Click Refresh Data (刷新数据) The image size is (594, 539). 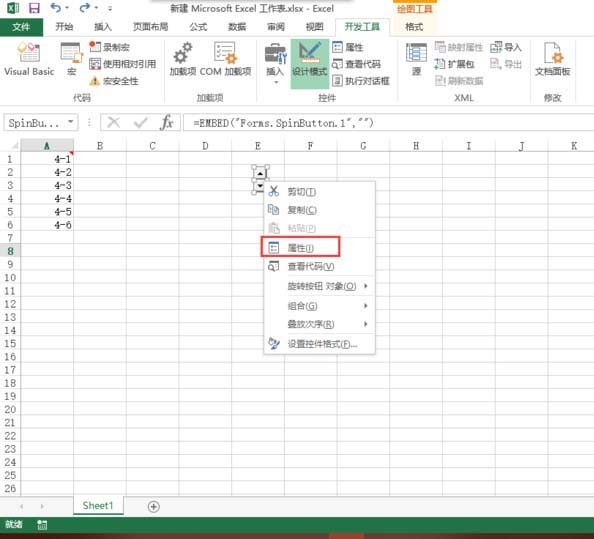(459, 81)
